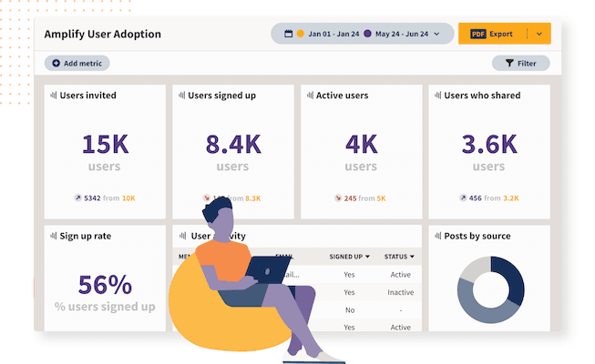
Task: Open the date range dropdown chevron
Action: 437,34
